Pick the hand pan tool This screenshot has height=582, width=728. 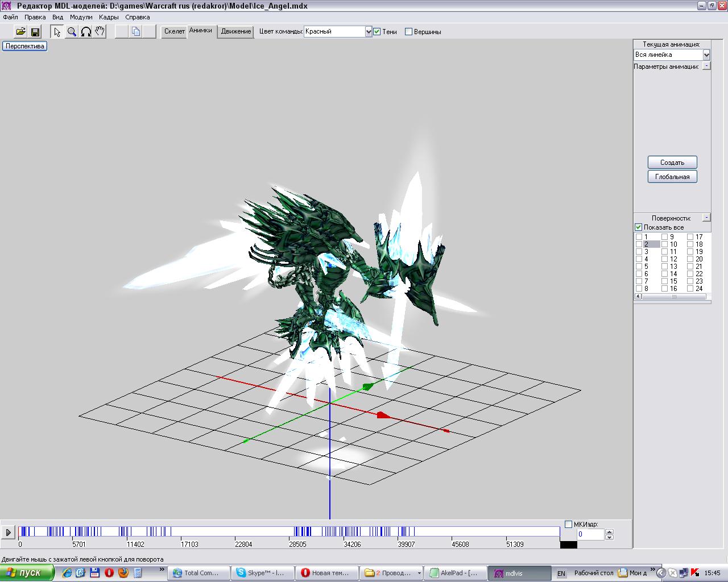(100, 31)
